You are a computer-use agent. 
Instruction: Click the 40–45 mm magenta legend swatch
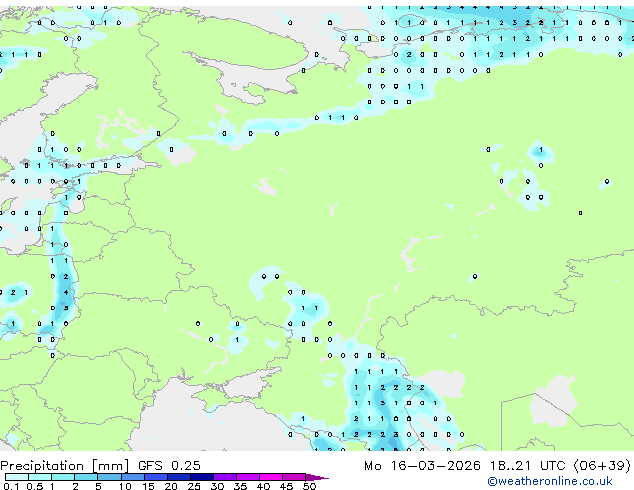point(271,477)
